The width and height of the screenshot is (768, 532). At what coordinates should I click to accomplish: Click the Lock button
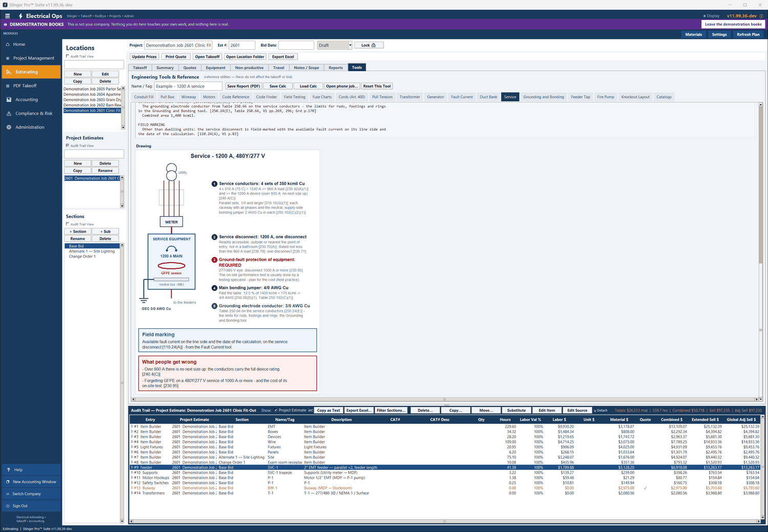coord(369,45)
